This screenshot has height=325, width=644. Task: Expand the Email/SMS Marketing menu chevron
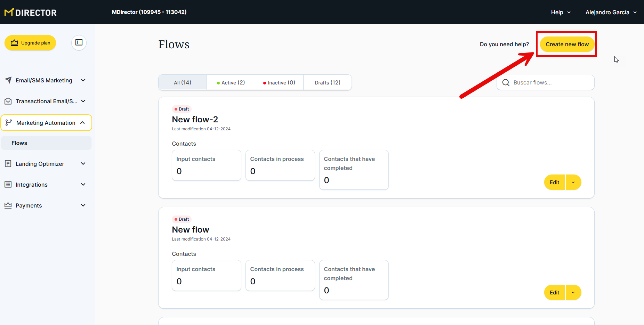point(83,80)
